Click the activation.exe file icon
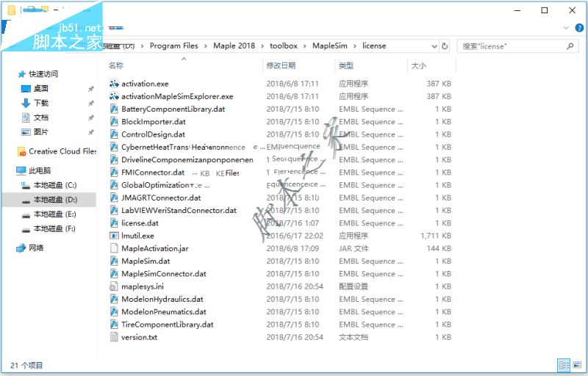 click(114, 84)
